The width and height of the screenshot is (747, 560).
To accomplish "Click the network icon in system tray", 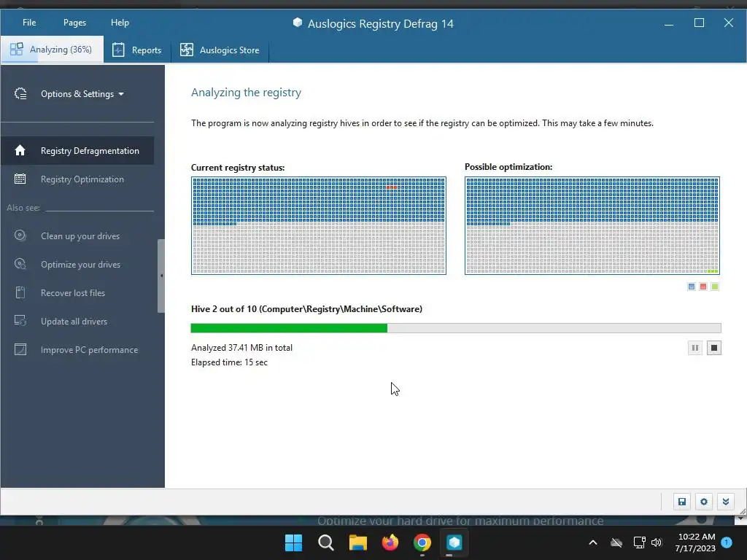I will click(639, 542).
